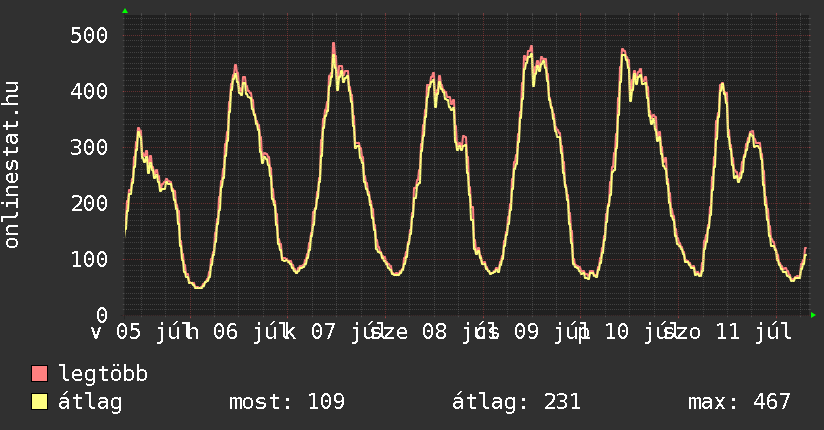Click the 05 júl date label
Image resolution: width=824 pixels, height=430 pixels.
click(x=148, y=332)
